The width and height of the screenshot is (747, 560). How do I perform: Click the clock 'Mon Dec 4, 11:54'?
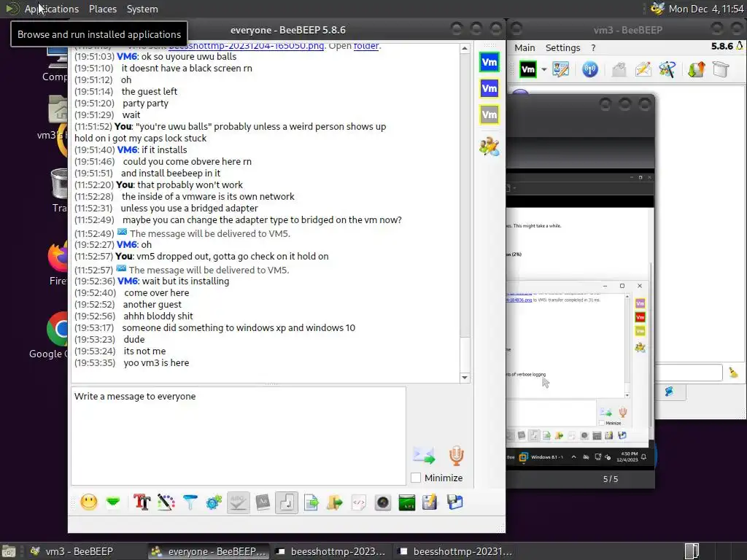[706, 9]
